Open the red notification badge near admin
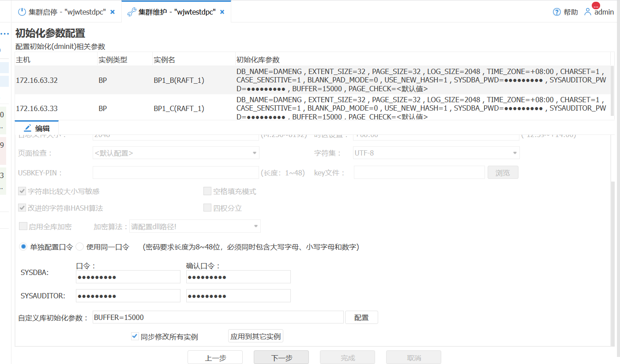This screenshot has height=364, width=620. pos(596,6)
